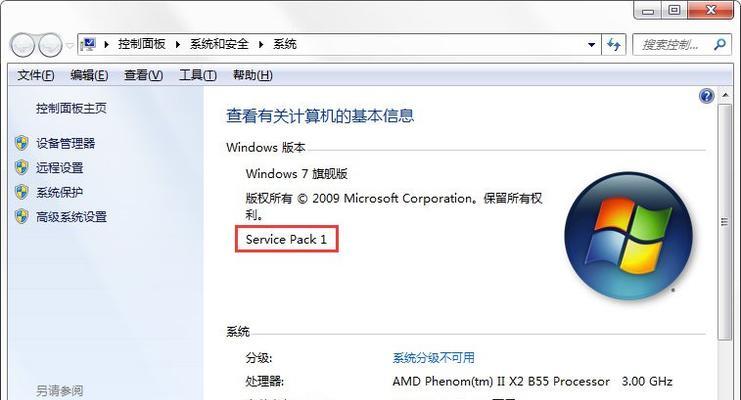The width and height of the screenshot is (741, 400).
Task: Expand the recent pages arrow beside Forward button
Action: (x=69, y=45)
